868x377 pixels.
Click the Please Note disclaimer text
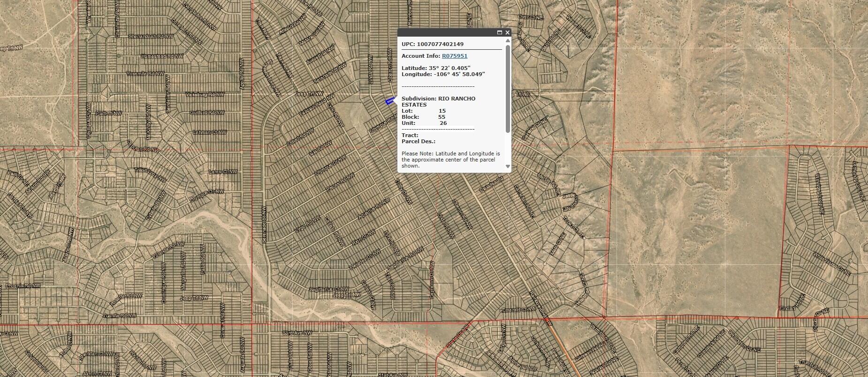(451, 160)
